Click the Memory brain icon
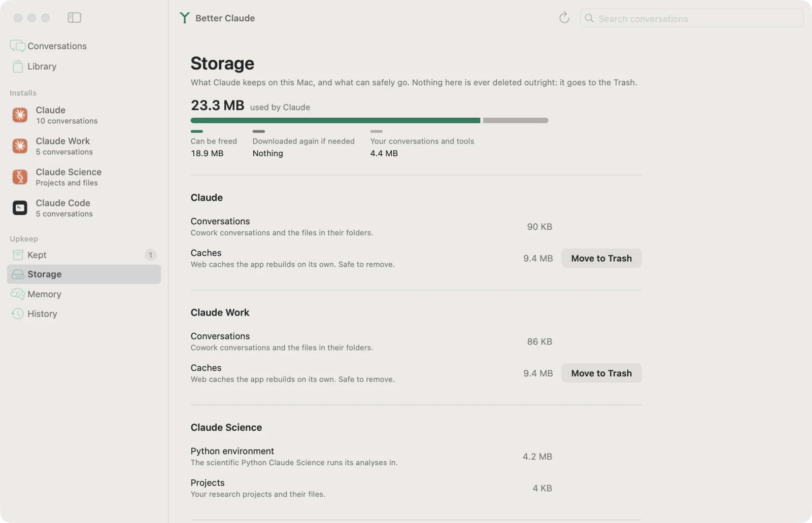 [x=18, y=294]
